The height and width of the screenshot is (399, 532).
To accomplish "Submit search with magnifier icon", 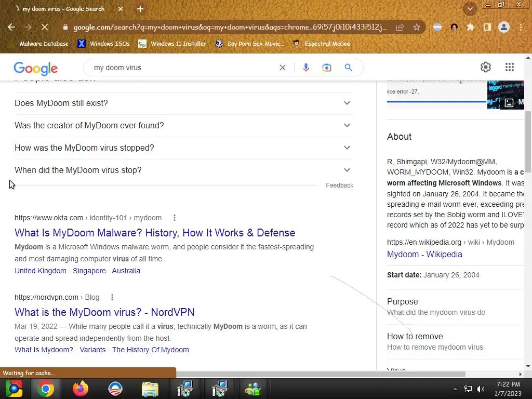I will point(348,68).
